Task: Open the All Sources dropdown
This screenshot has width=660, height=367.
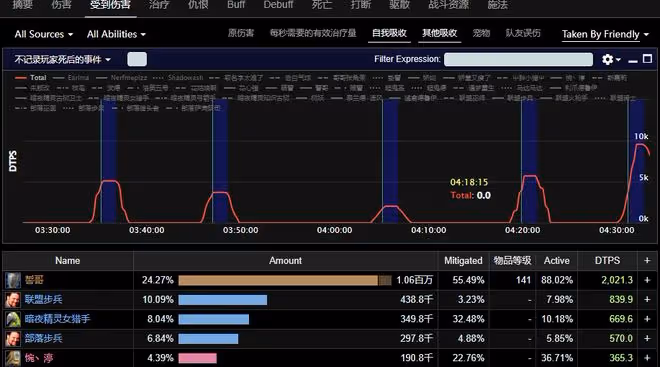Action: [x=44, y=34]
